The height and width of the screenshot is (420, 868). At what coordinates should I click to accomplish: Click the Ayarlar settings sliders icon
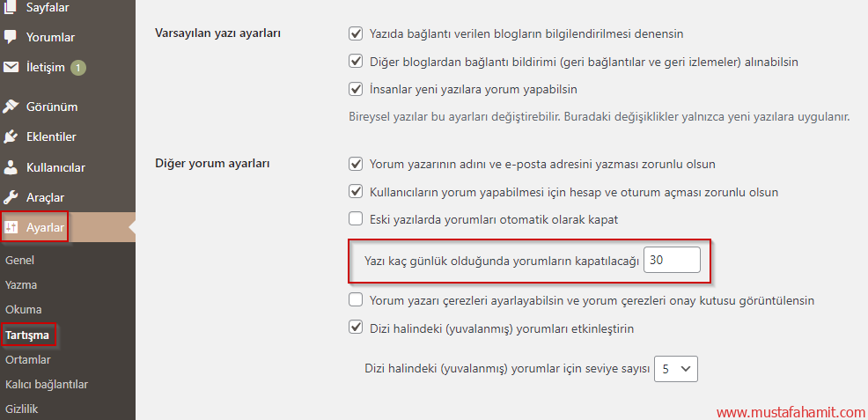click(x=12, y=228)
